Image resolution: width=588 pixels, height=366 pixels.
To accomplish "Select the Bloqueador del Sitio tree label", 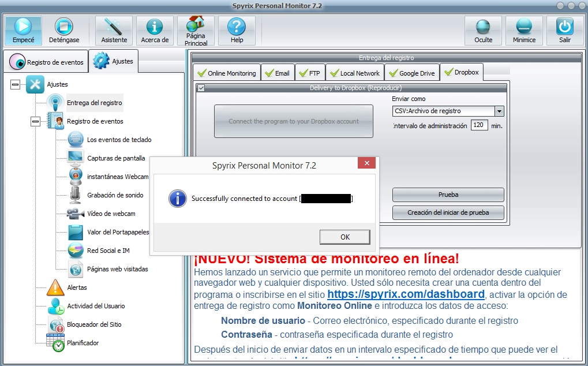I will click(x=94, y=324).
